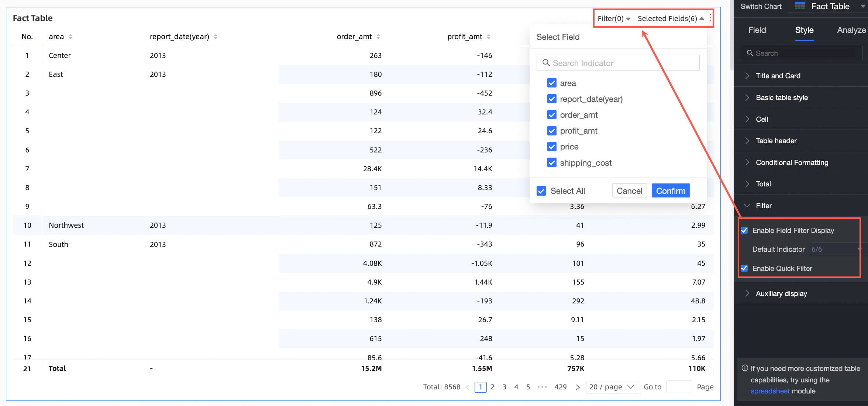Sort the profit_amt column
Viewport: 868px width, 406px height.
pos(489,37)
